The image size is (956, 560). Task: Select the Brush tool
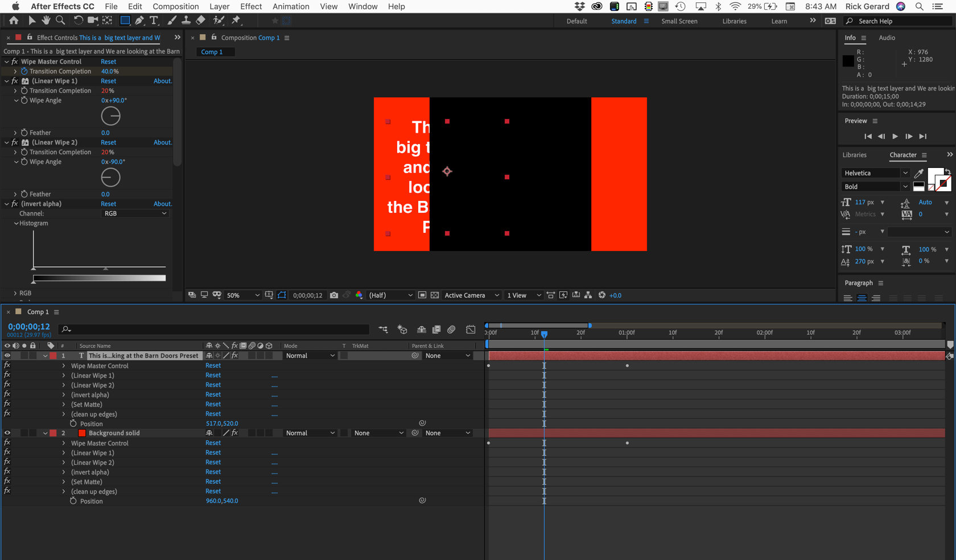coord(171,20)
